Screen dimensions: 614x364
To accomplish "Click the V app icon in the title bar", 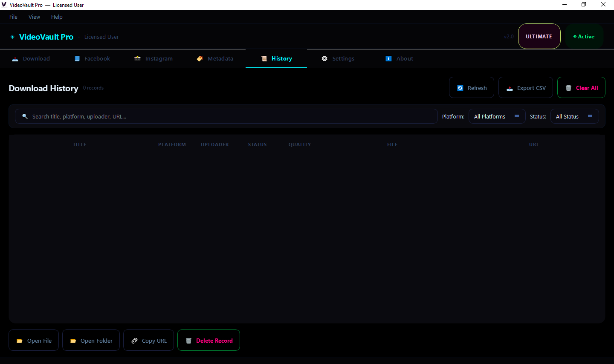I will click(4, 5).
